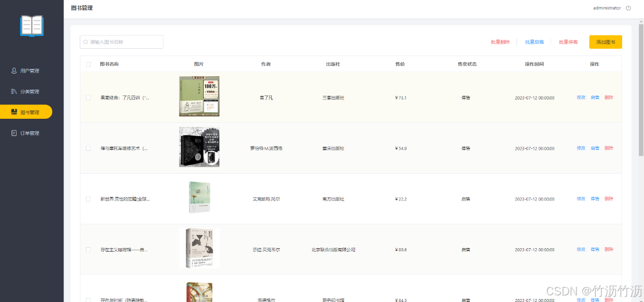Click the 作者 column header
Viewport: 644px width, 302px height.
[266, 64]
